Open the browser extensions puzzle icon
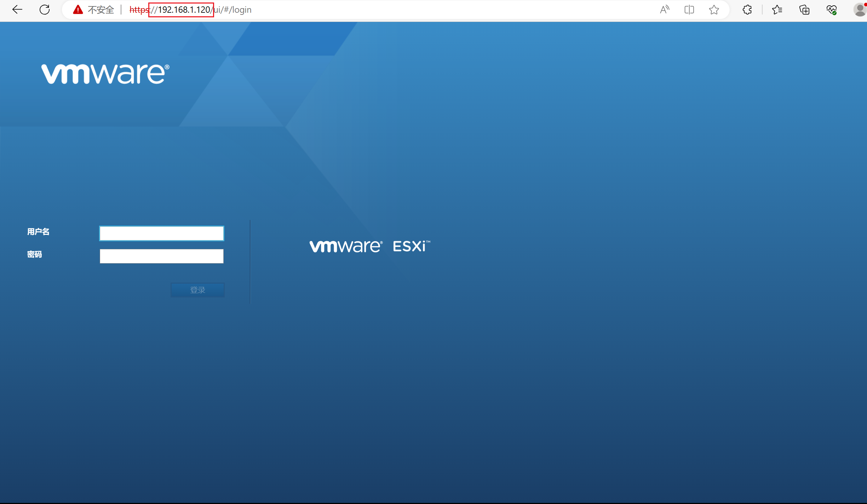 (x=747, y=10)
